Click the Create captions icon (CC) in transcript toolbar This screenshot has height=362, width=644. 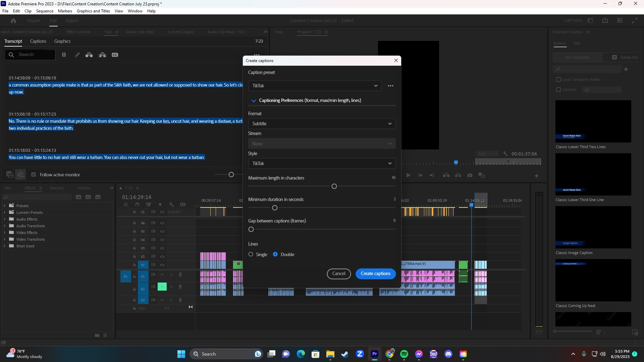click(115, 55)
